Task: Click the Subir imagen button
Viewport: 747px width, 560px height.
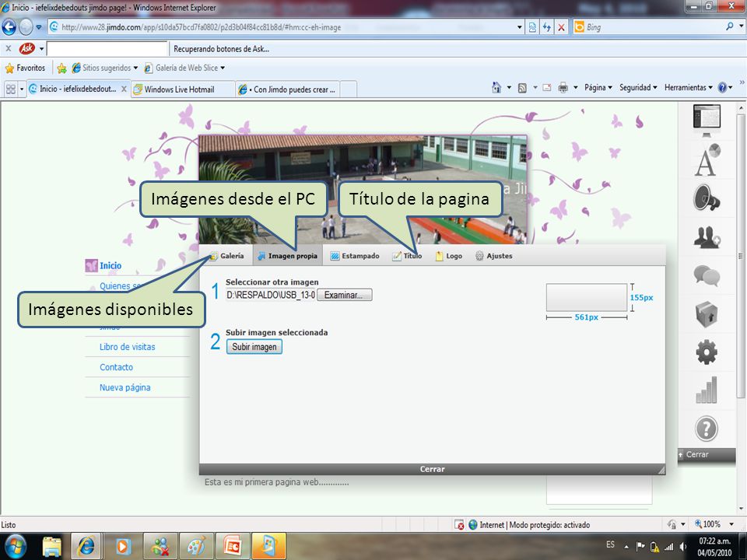Action: pos(254,347)
